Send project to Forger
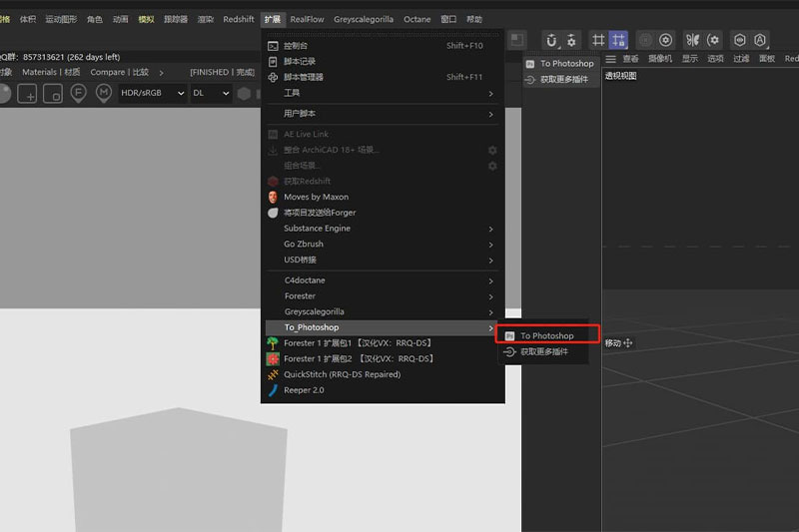The width and height of the screenshot is (799, 532). point(383,213)
